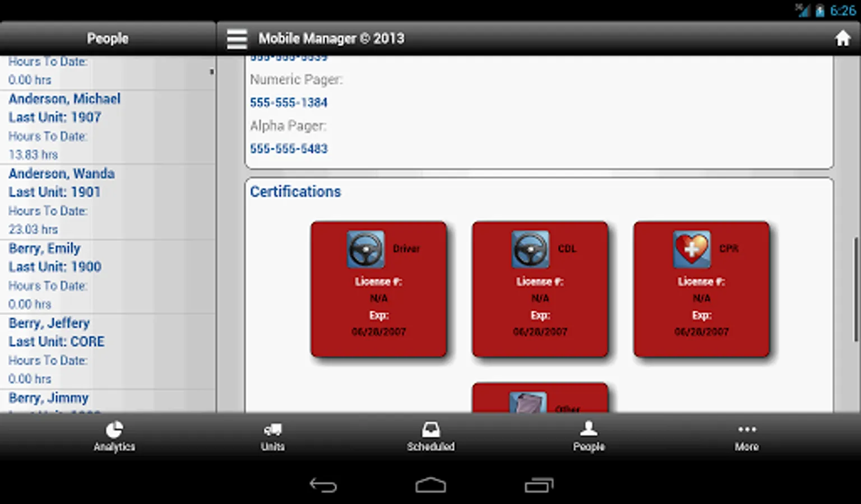The width and height of the screenshot is (861, 504).
Task: Go to home screen via house icon
Action: click(x=843, y=39)
